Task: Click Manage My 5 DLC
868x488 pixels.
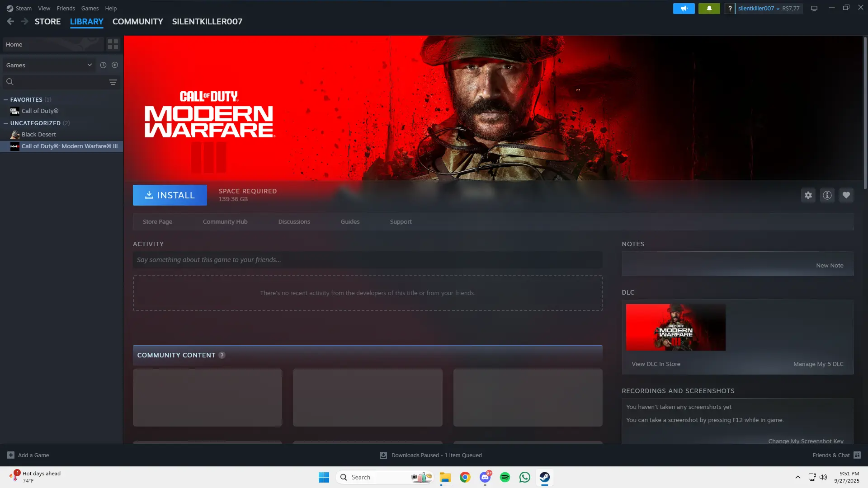Action: pos(818,364)
